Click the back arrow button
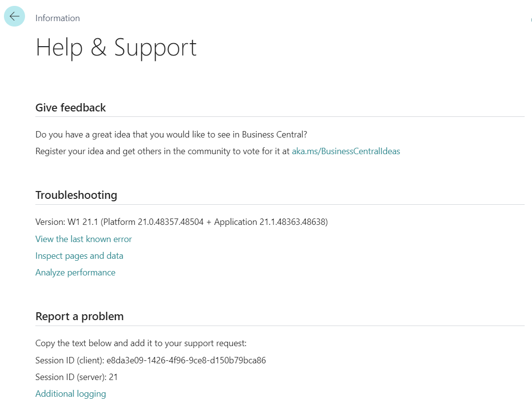Screen dimensions: 532x409 (x=14, y=16)
